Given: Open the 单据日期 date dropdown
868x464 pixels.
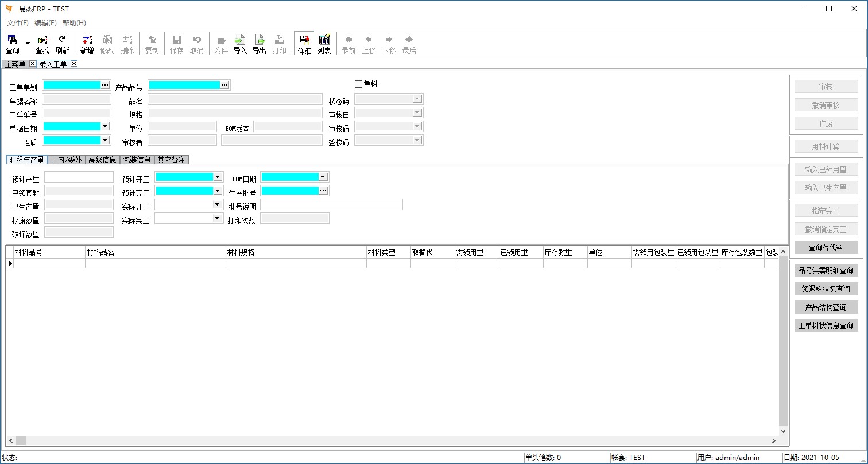Looking at the screenshot, I should point(104,126).
